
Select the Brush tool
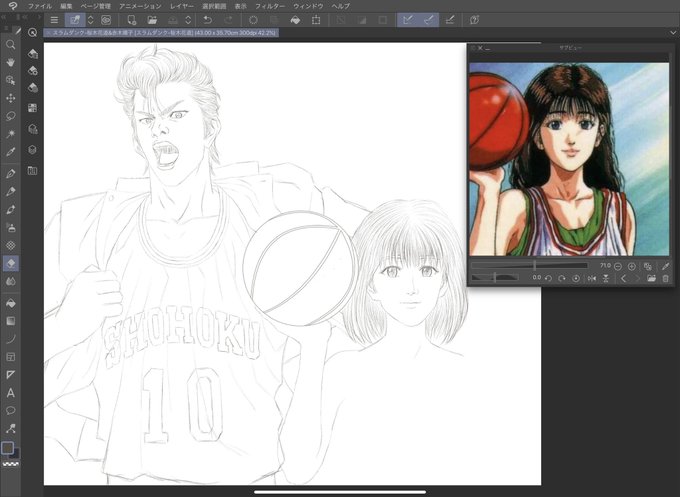(10, 209)
